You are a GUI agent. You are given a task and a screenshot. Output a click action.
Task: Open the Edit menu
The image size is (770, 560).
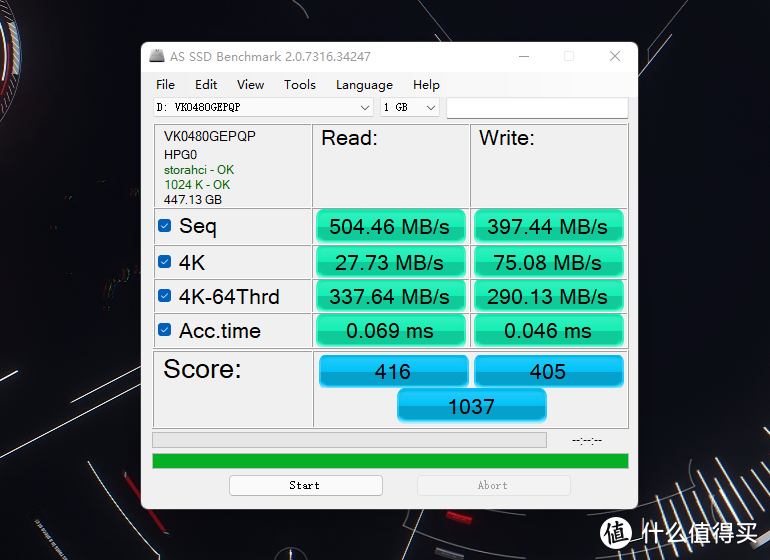[206, 84]
